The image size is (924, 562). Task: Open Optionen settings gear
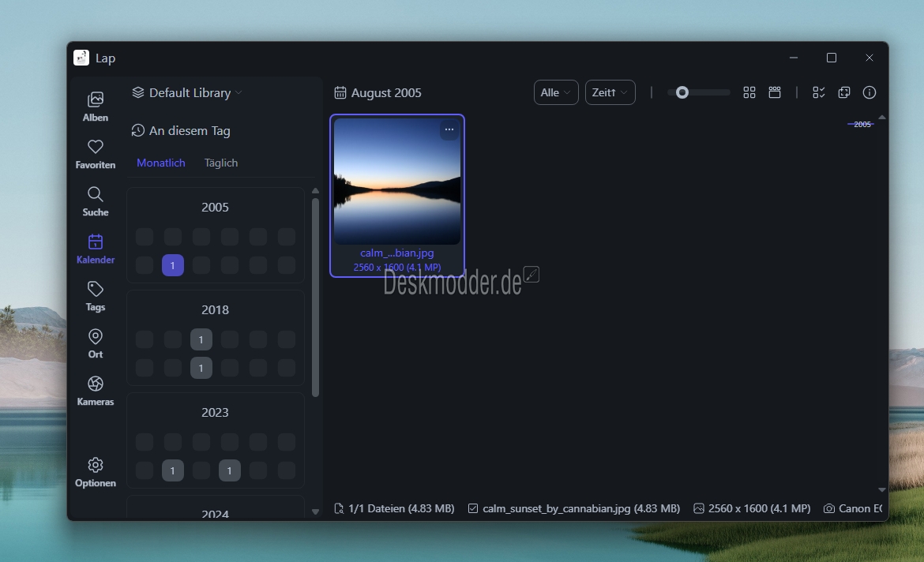click(96, 472)
